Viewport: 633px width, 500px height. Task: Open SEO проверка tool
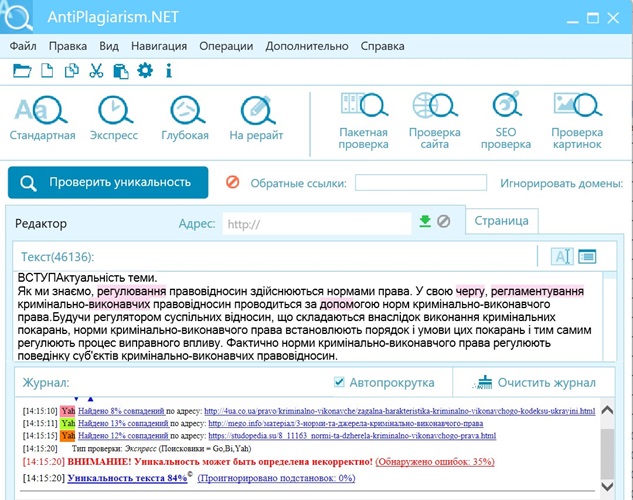(x=506, y=121)
